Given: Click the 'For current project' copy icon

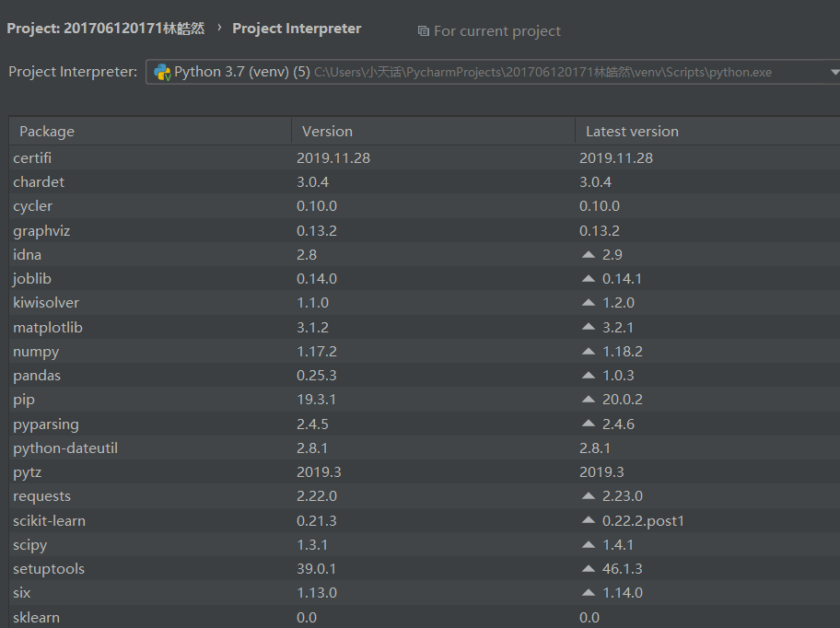Looking at the screenshot, I should [423, 31].
